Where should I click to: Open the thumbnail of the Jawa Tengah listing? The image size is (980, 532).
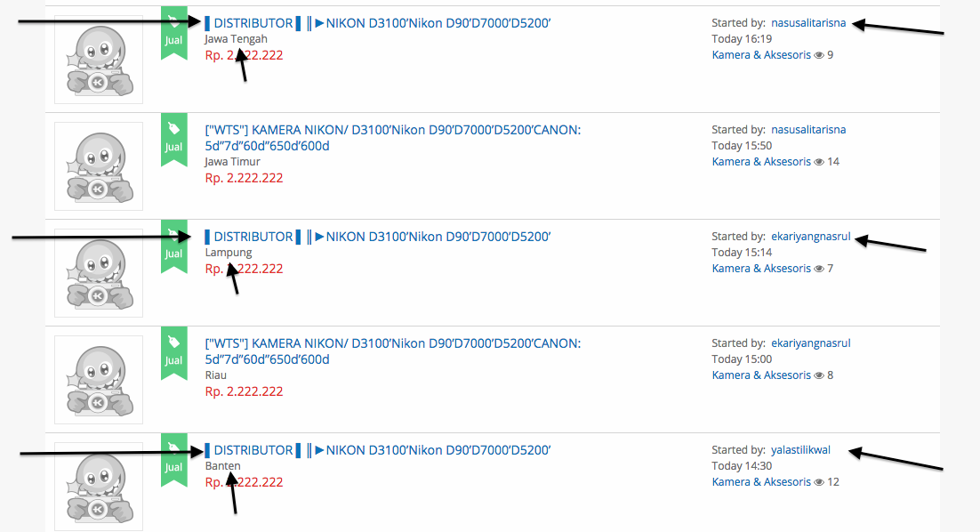99,59
